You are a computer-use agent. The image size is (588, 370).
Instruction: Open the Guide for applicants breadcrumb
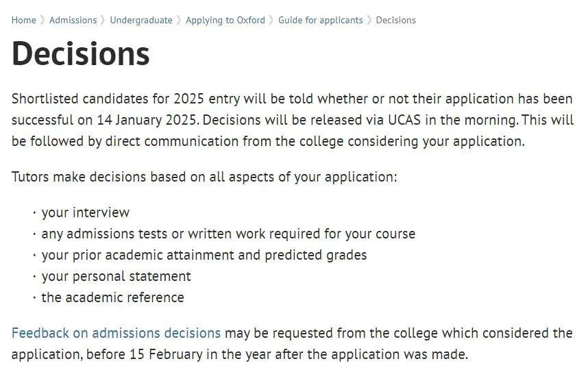(321, 21)
